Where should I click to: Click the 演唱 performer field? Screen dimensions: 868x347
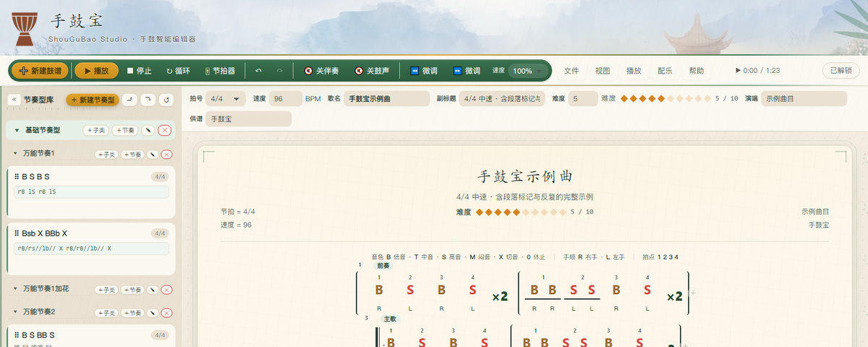click(x=804, y=98)
